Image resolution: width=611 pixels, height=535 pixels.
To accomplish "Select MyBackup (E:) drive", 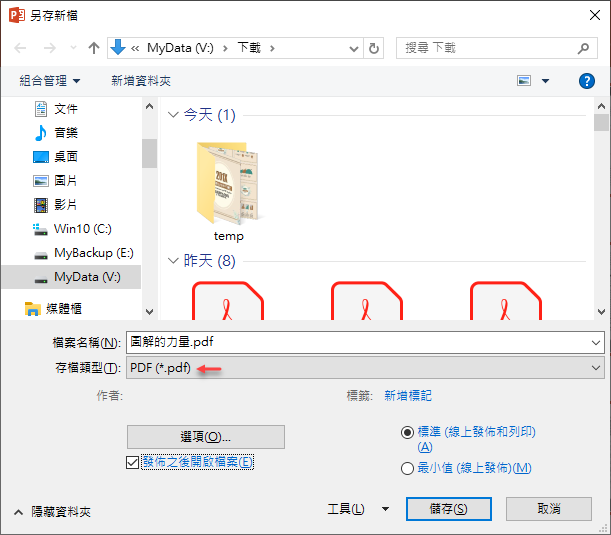I will 94,253.
